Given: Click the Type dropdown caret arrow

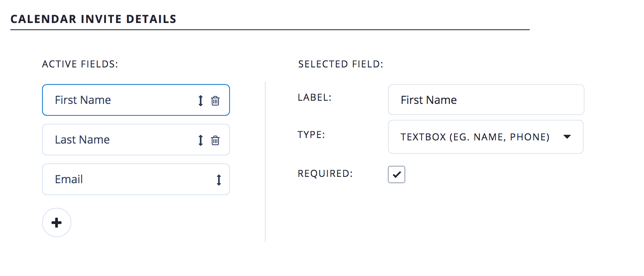Looking at the screenshot, I should (567, 137).
